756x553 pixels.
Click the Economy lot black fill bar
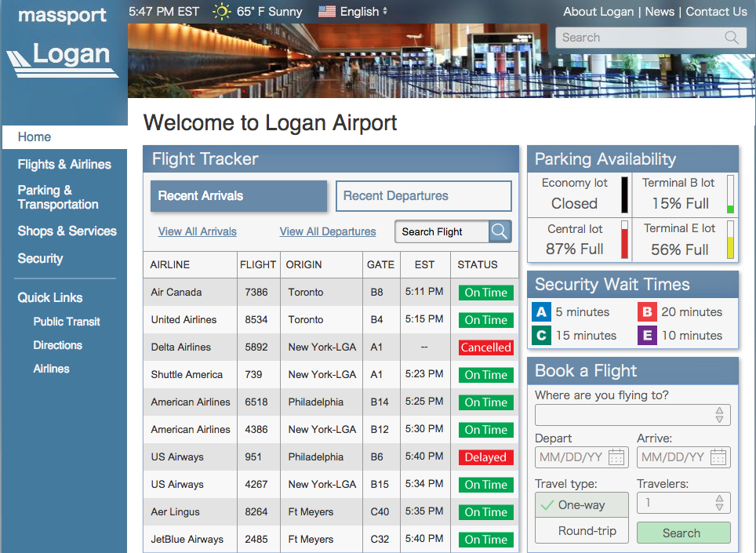click(x=624, y=195)
